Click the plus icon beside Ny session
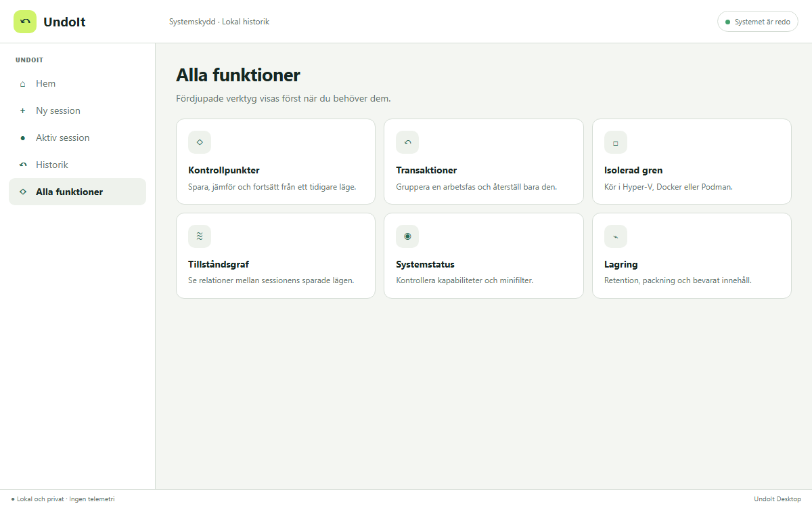 (x=22, y=111)
